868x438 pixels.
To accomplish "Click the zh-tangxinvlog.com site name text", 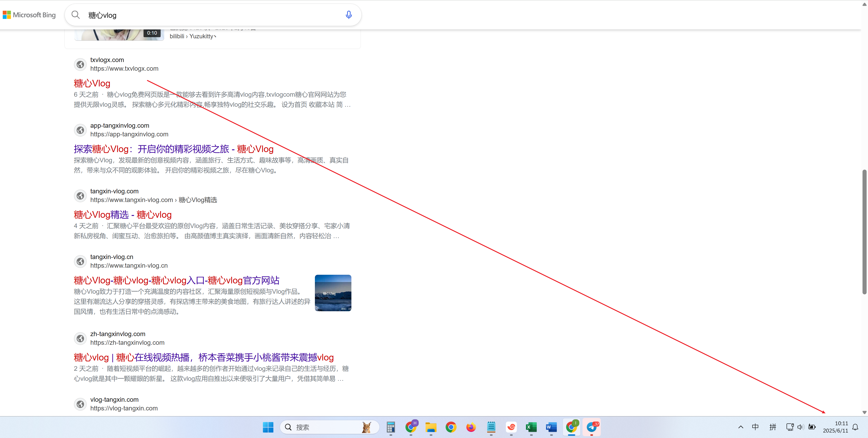I will tap(118, 334).
